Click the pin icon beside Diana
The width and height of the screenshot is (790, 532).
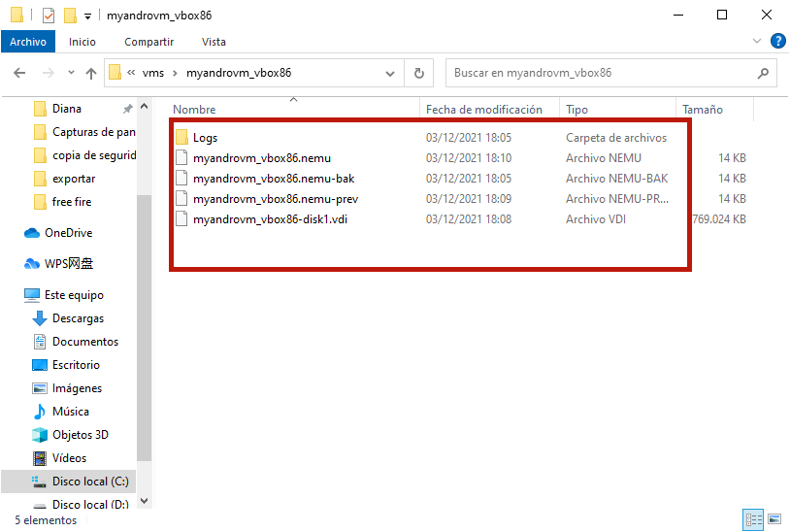[128, 109]
